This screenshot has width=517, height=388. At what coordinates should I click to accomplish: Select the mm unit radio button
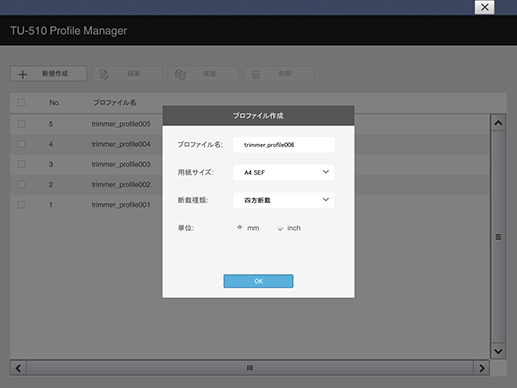240,228
